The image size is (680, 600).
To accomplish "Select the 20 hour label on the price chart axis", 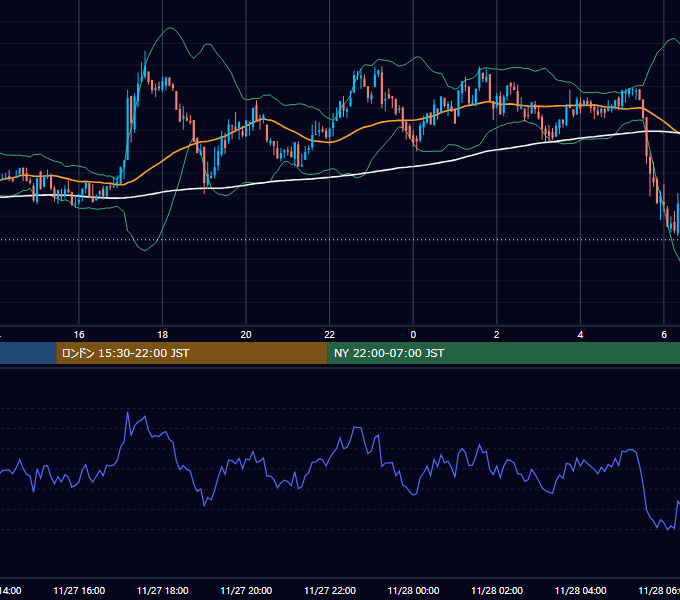I will 246,335.
